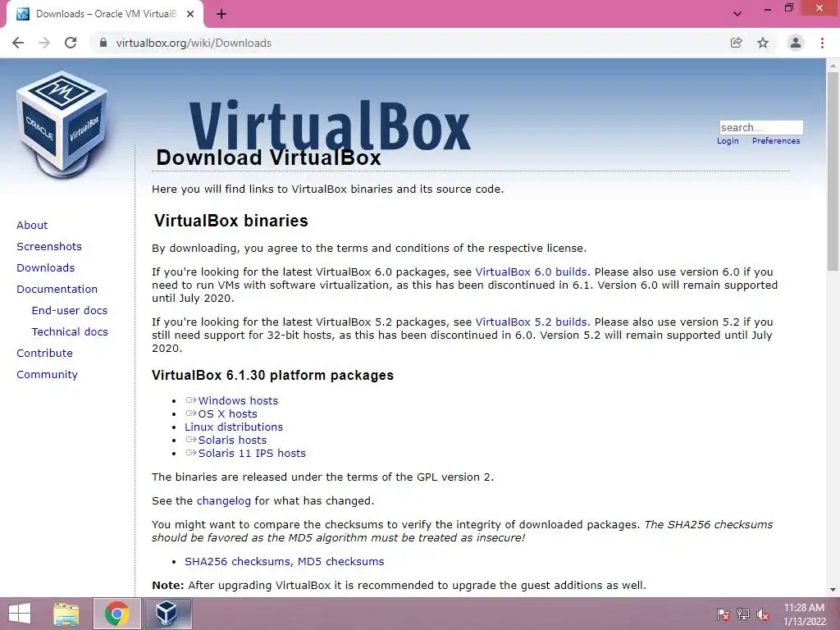This screenshot has width=840, height=630.
Task: Click the taskbar clock showing 11:28 AM
Action: click(805, 614)
